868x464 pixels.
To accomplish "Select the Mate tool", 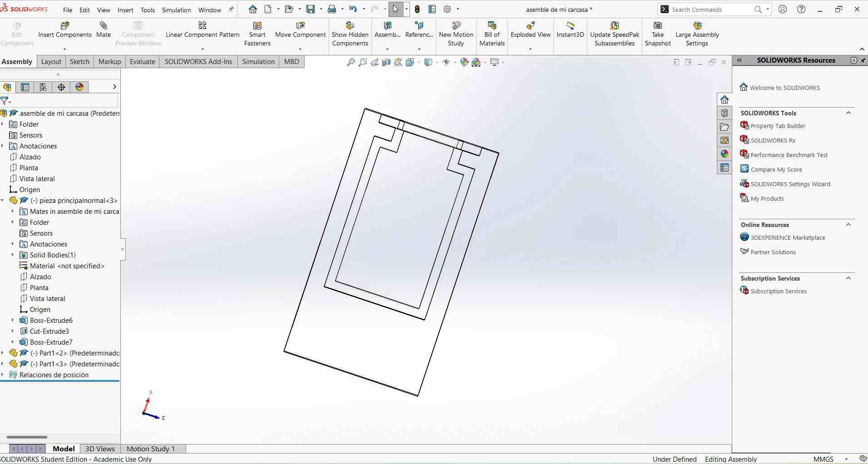I will click(x=104, y=30).
